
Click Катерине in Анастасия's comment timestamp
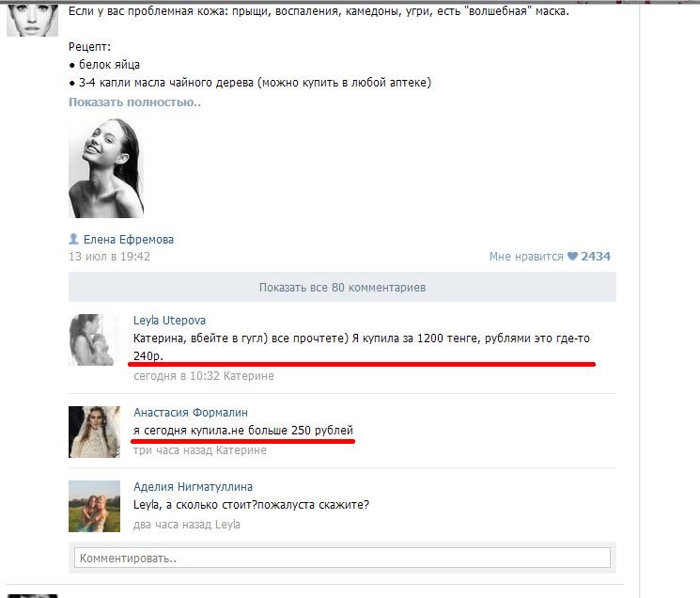coord(241,450)
